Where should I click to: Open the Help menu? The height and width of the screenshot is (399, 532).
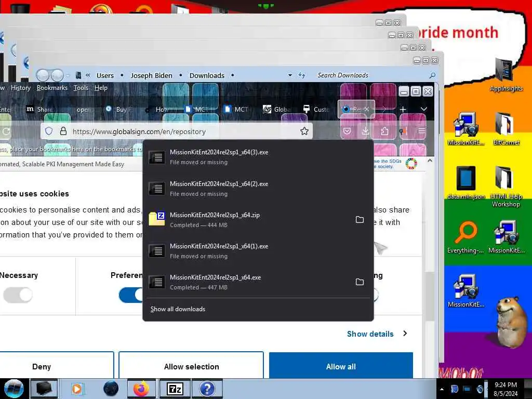pos(101,88)
